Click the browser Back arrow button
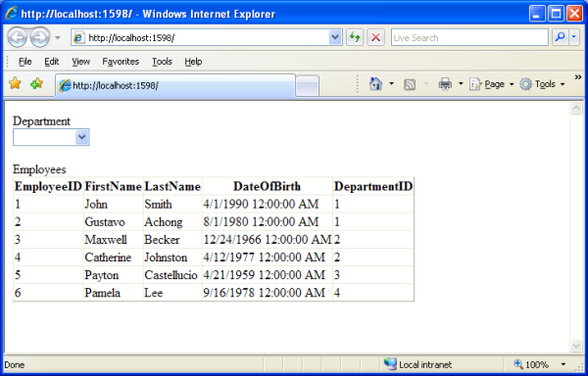This screenshot has height=376, width=588. [x=17, y=37]
